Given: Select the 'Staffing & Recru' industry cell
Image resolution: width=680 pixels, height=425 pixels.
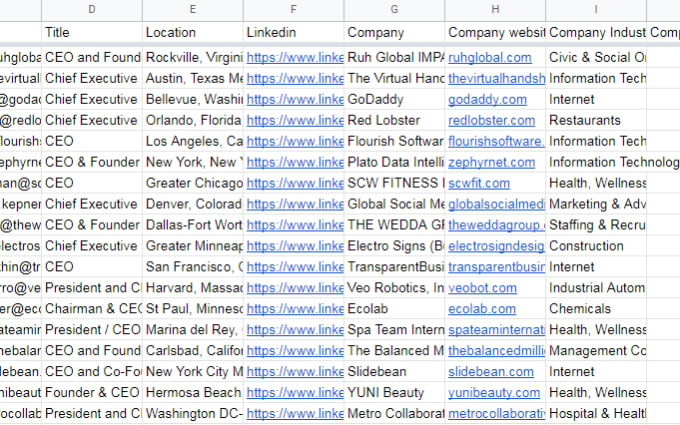Looking at the screenshot, I should point(596,225).
